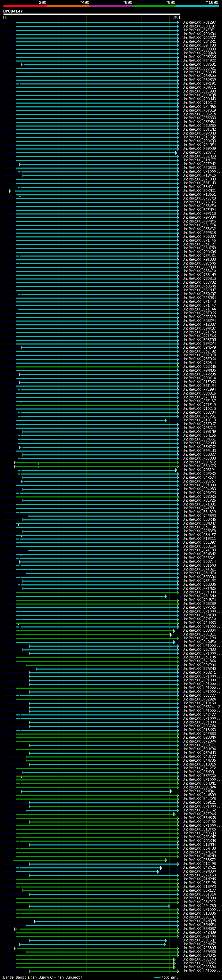Open hit UniRef100_Q71F48
The width and height of the screenshot is (222, 980).
click(199, 302)
